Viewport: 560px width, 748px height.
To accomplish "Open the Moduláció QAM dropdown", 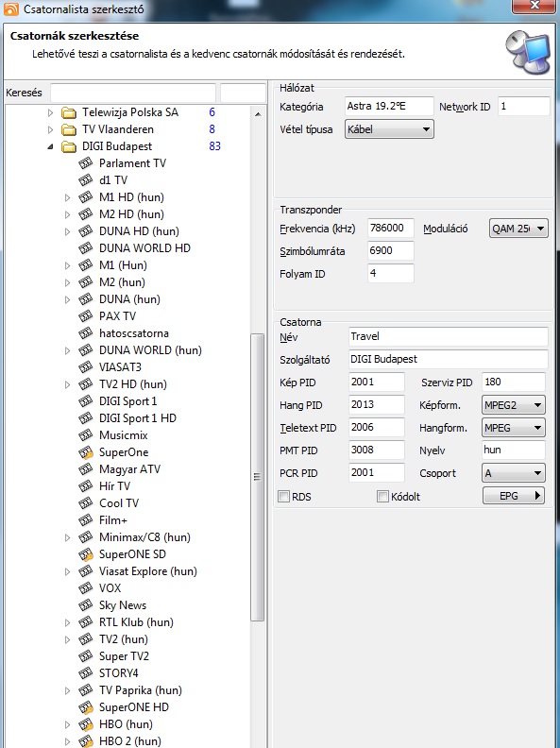I will [518, 229].
